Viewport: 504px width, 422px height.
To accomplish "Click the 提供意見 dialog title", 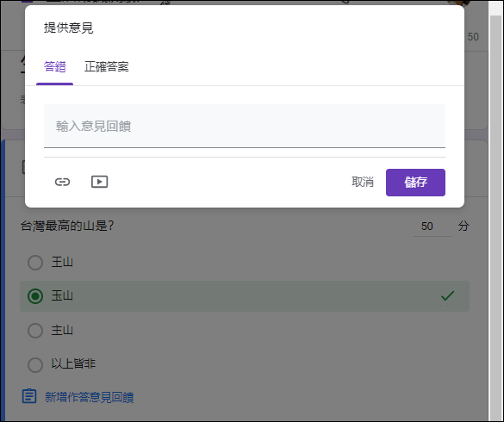I will 68,28.
